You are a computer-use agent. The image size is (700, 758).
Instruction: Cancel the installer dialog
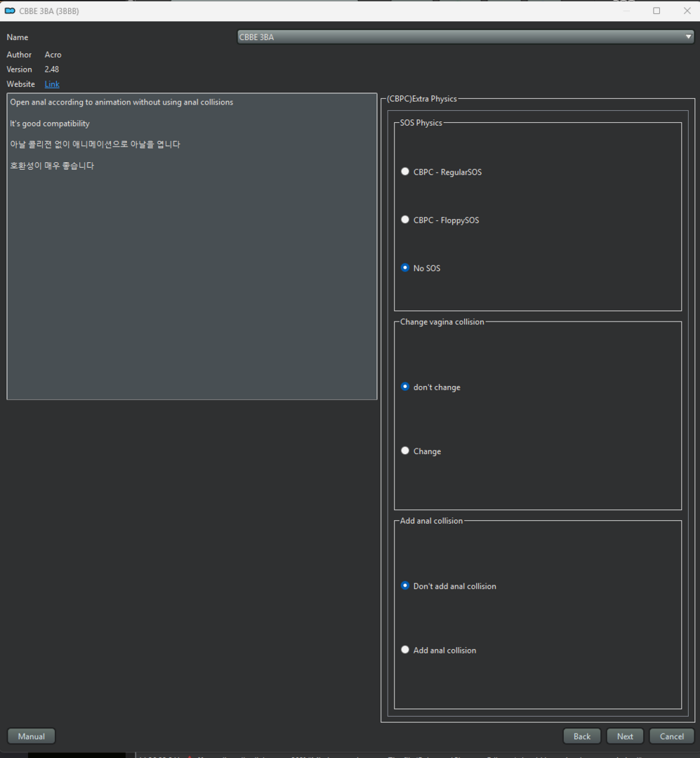point(672,736)
